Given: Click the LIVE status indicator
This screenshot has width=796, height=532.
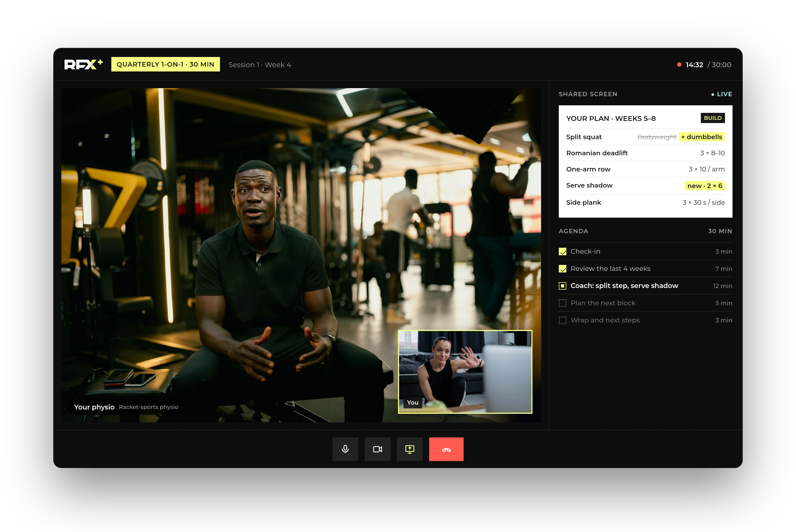Looking at the screenshot, I should click(x=722, y=94).
